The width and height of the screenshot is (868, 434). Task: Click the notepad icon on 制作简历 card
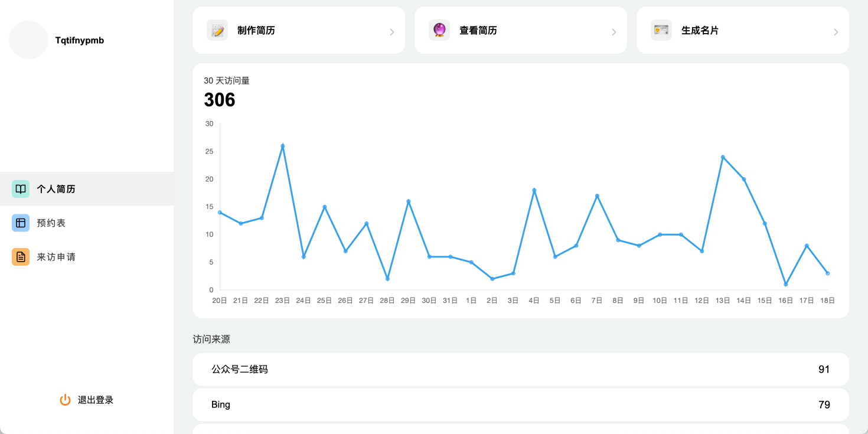[217, 30]
